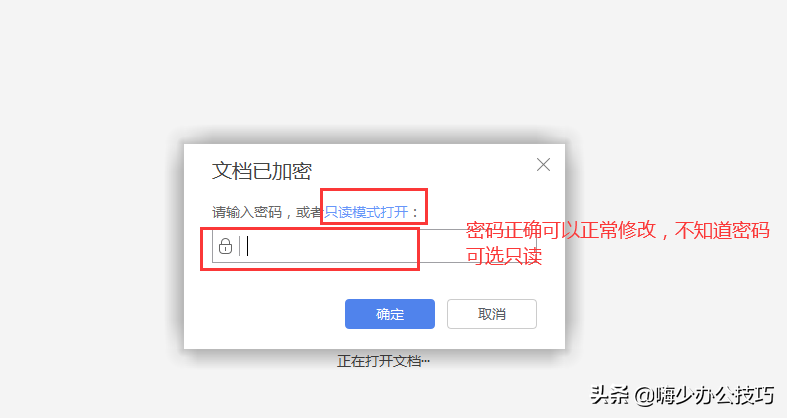The width and height of the screenshot is (787, 418).
Task: Confirm password with the blue 确定 button
Action: point(390,314)
